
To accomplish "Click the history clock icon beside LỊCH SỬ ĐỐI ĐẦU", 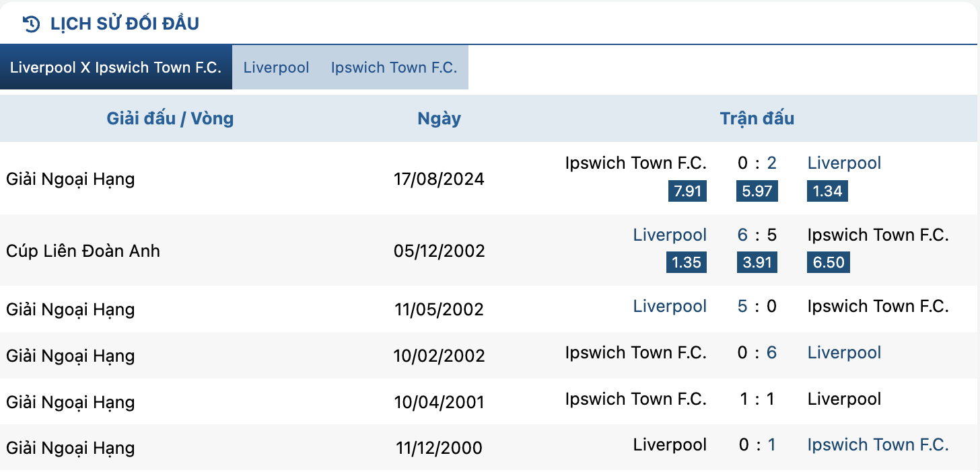I will [31, 24].
